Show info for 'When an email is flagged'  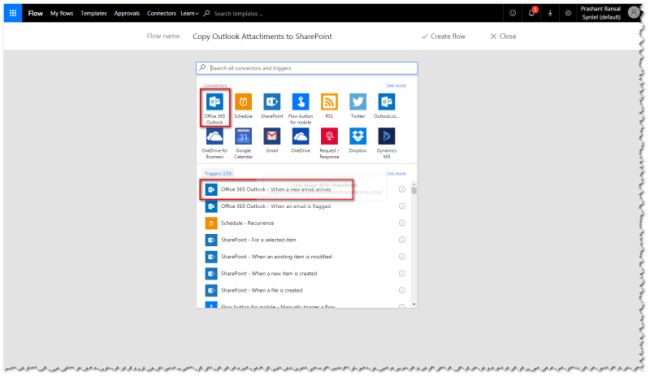point(402,206)
